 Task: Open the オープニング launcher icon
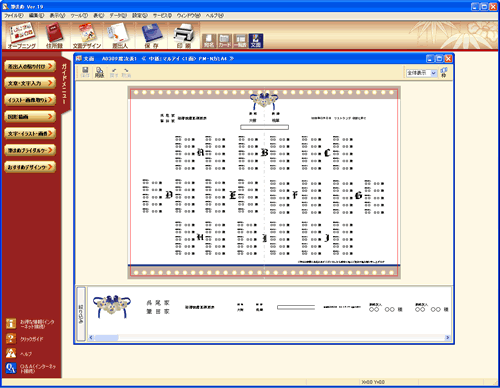21,36
